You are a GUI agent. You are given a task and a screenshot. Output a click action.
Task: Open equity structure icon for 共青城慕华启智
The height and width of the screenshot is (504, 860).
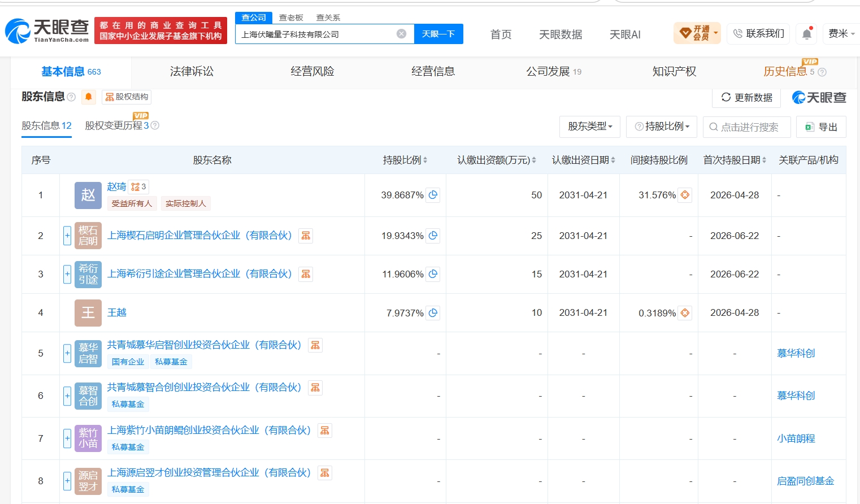pyautogui.click(x=315, y=345)
